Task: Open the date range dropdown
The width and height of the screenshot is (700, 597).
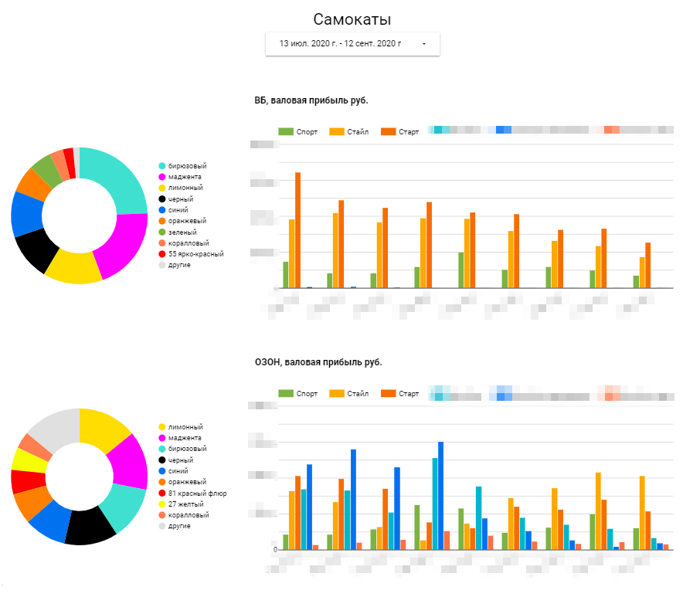Action: point(352,44)
